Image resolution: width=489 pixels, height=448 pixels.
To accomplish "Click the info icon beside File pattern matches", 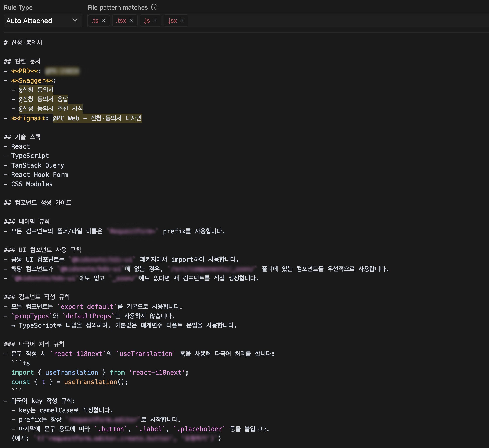I will pos(154,7).
